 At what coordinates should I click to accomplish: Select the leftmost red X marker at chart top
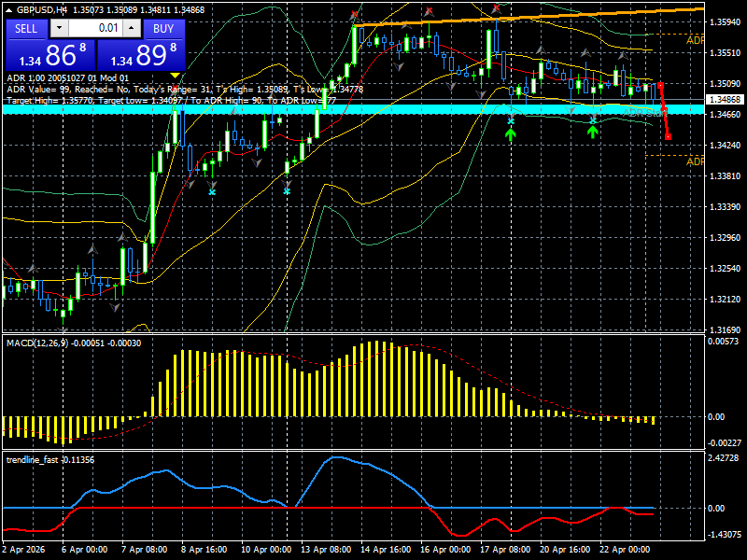coord(354,14)
